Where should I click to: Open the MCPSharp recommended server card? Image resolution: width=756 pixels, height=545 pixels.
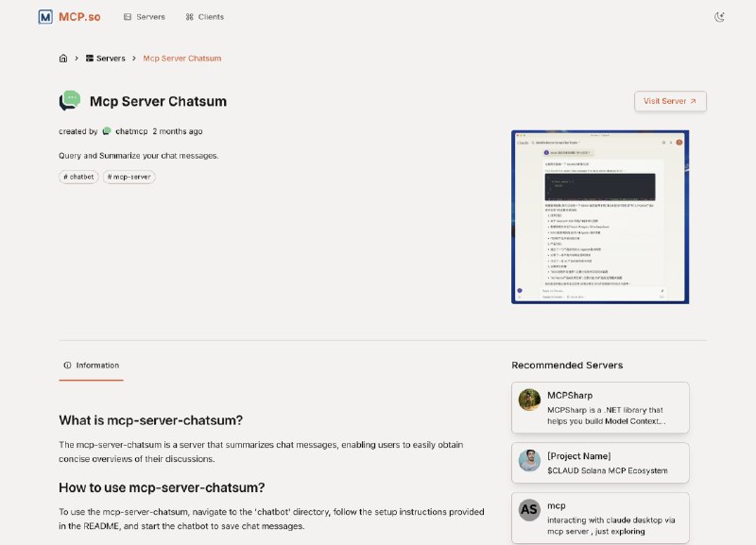[600, 408]
